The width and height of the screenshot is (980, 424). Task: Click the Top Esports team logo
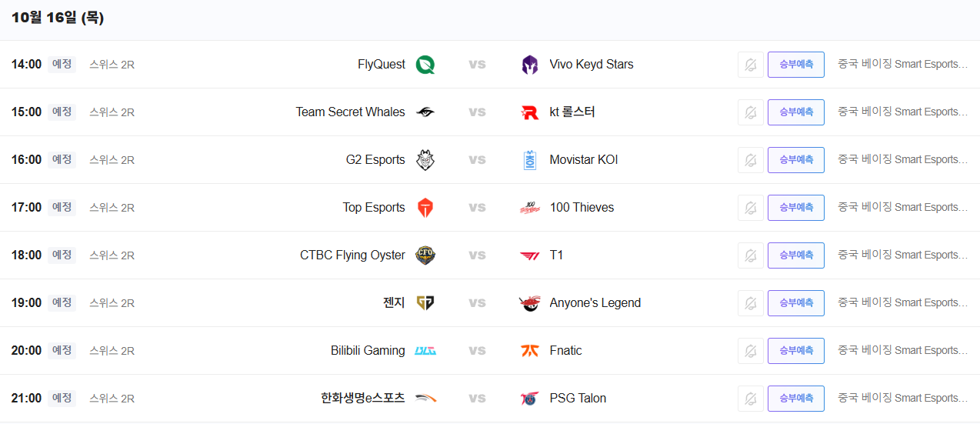coord(425,208)
